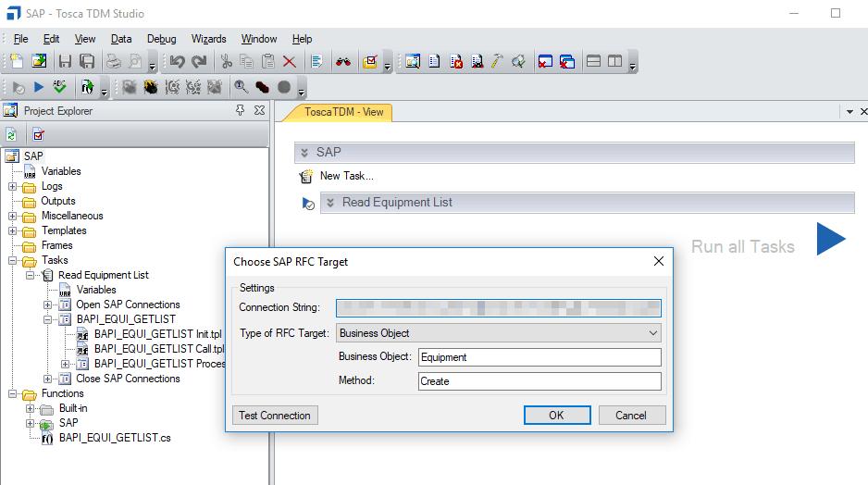Click the ABC spell check icon
Screen dimensions: 868x485
[60, 87]
